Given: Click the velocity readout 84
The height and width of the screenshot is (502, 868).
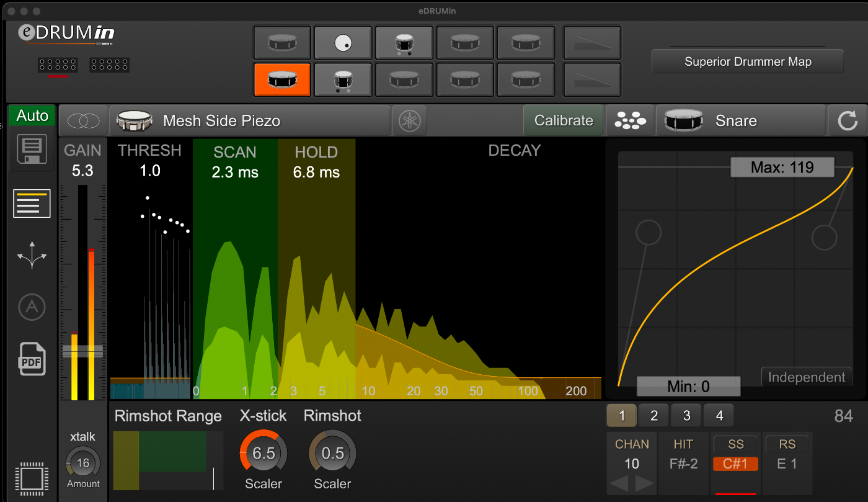Looking at the screenshot, I should tap(844, 416).
